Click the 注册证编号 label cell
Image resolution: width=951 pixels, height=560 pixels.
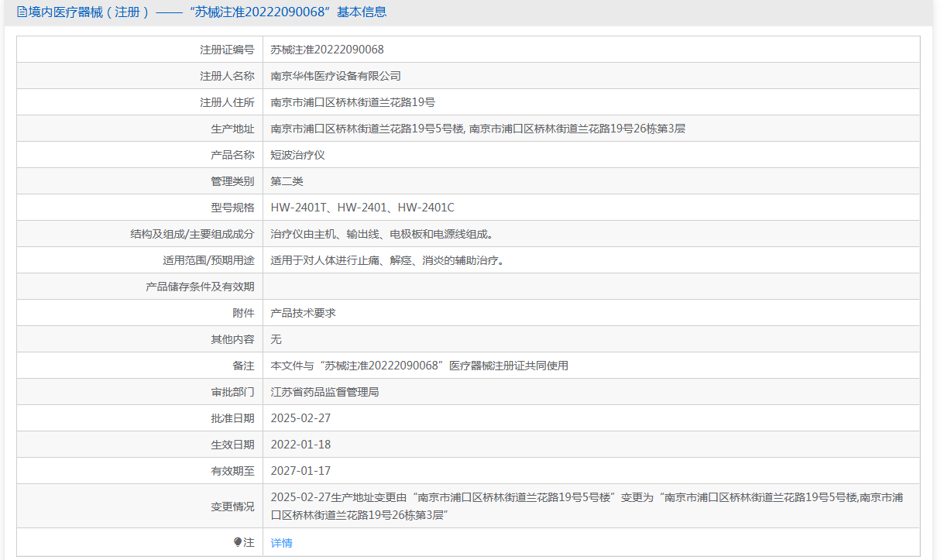140,50
